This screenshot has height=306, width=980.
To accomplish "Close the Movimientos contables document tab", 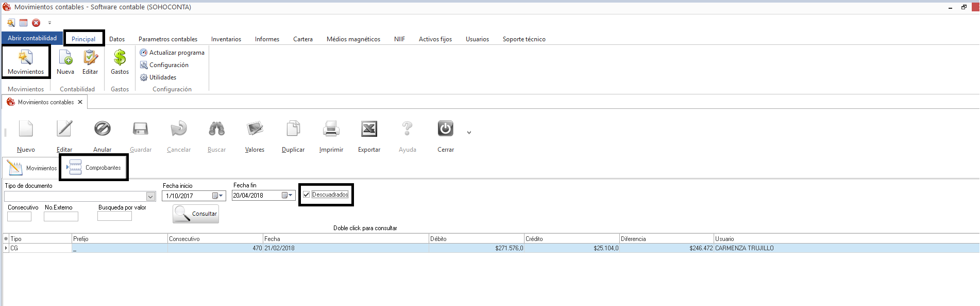I will click(x=80, y=102).
